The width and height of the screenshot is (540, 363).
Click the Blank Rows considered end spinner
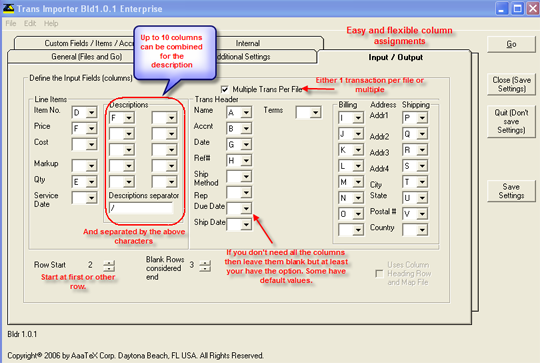[205, 266]
